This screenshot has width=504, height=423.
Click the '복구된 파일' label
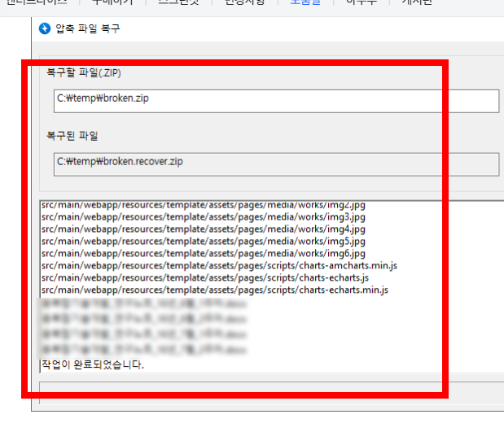[x=72, y=136]
